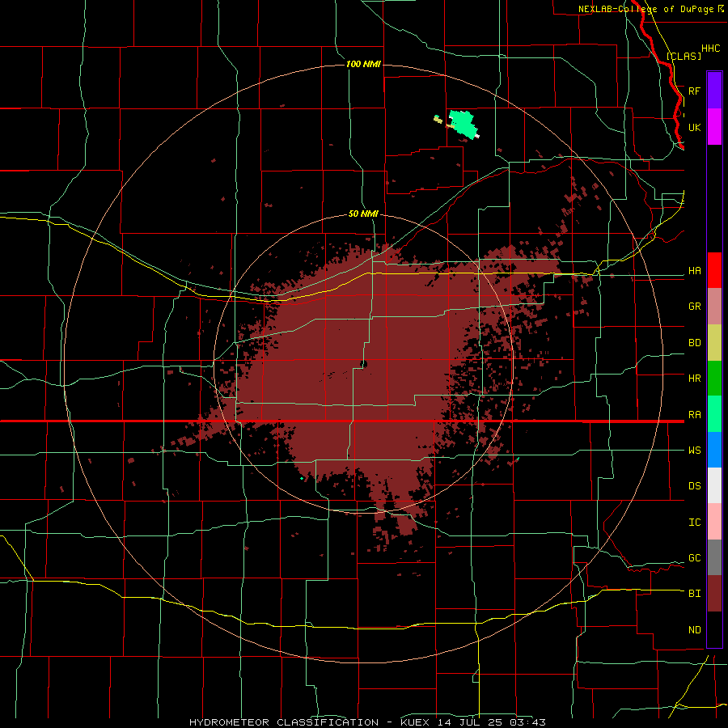Click the '100 NMI' range ring label

[363, 64]
